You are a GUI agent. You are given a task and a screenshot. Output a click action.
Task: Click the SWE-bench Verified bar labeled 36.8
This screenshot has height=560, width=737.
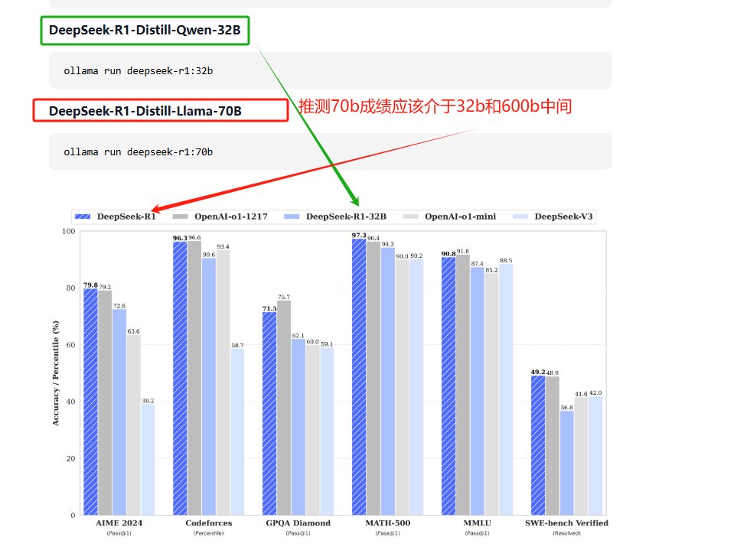click(x=566, y=463)
